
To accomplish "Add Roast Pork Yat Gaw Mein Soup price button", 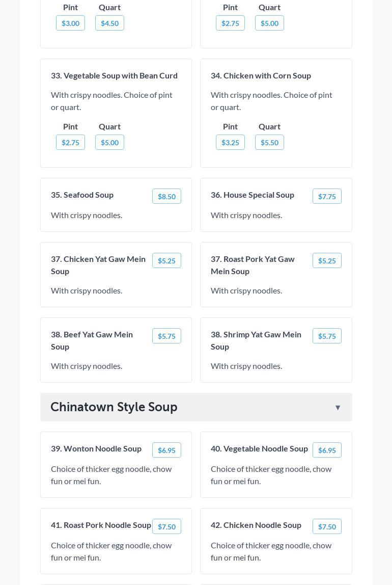I will click(x=327, y=261).
